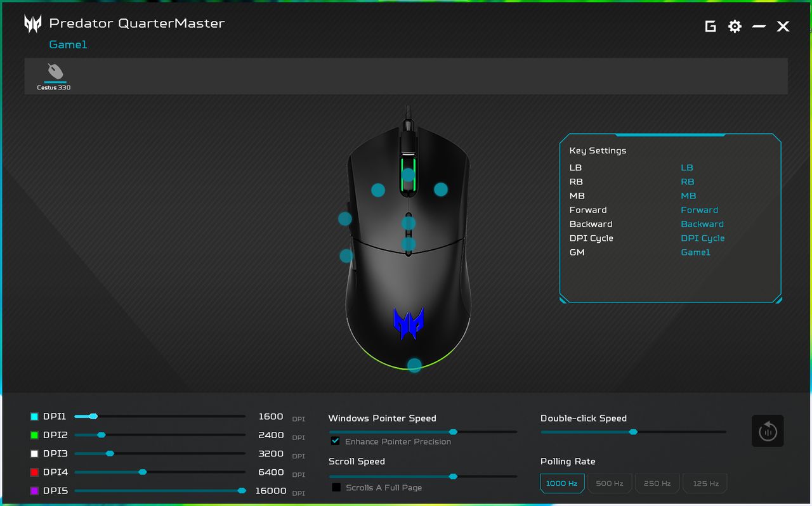Open the GameFirst G icon in the title bar
812x506 pixels.
click(x=710, y=26)
